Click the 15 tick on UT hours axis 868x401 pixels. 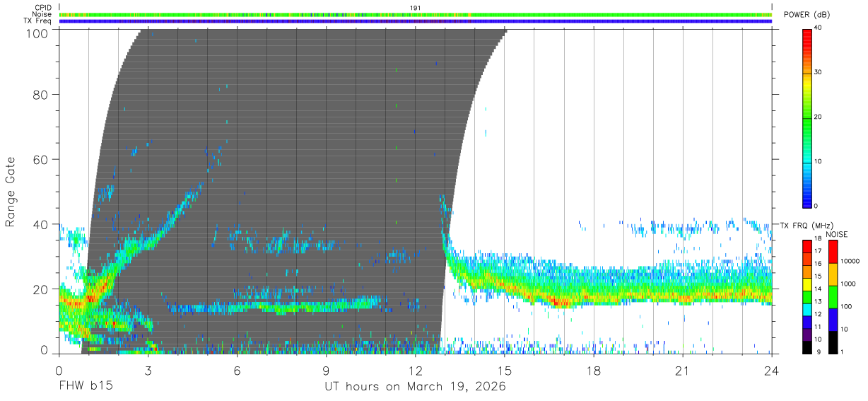(505, 371)
